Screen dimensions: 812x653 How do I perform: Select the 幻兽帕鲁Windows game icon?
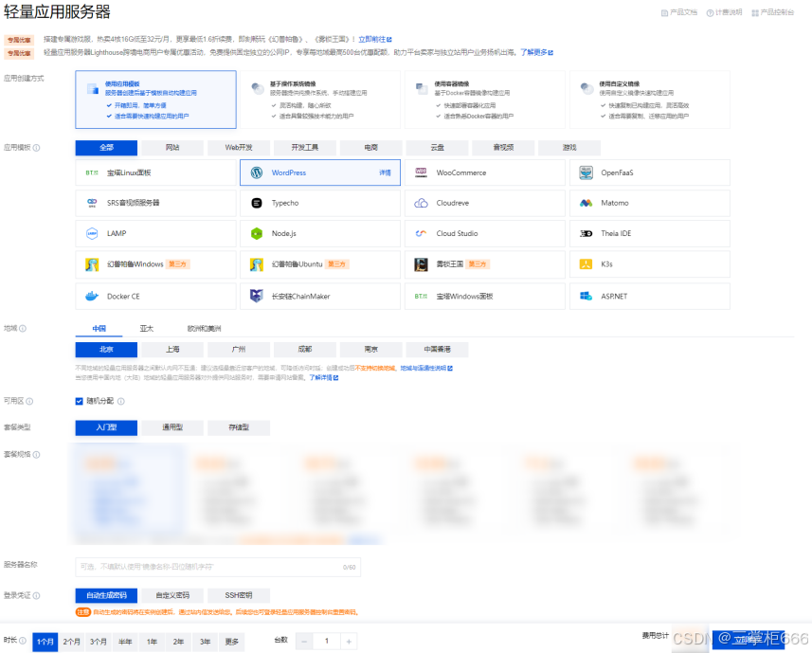(92, 264)
